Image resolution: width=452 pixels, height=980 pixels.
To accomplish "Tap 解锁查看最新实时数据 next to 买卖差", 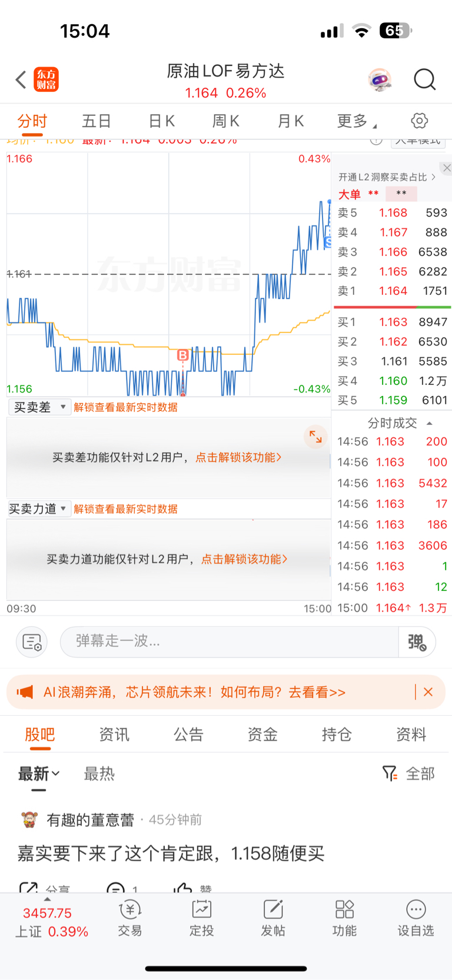I will (x=125, y=407).
